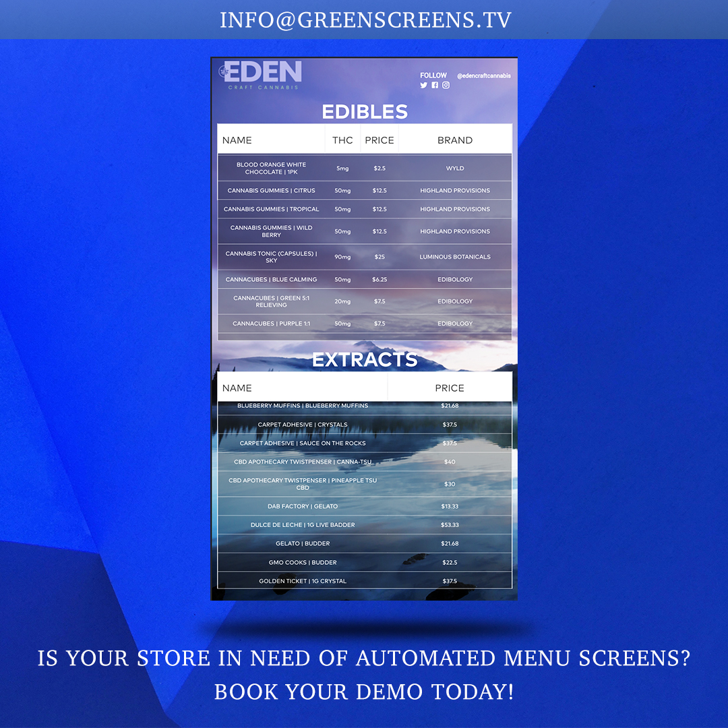Click the $13.33 price cell
728x728 pixels.
450,506
